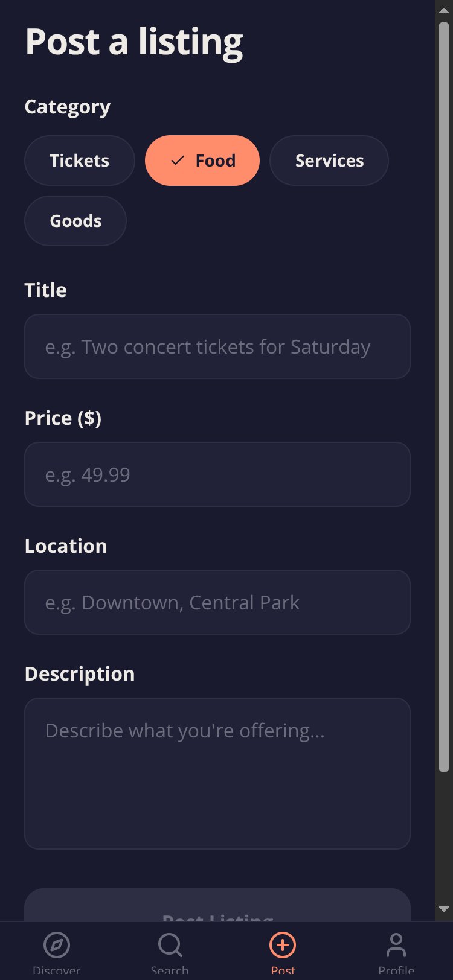453x980 pixels.
Task: Click the Post Listing button
Action: [217, 905]
